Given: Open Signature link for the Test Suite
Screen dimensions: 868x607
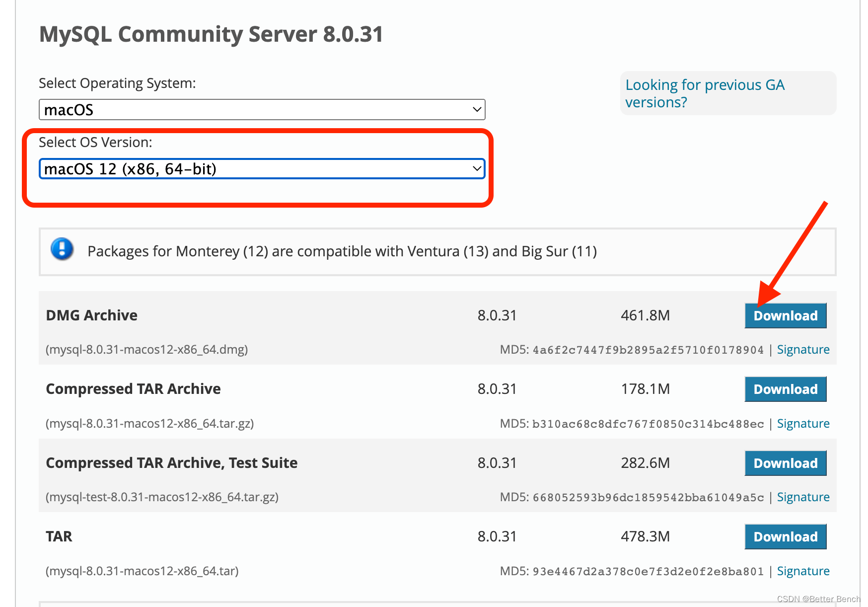Looking at the screenshot, I should coord(803,497).
